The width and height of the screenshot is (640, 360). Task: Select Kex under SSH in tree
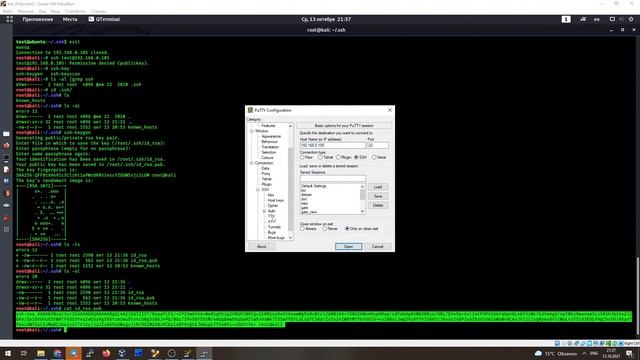tap(271, 195)
